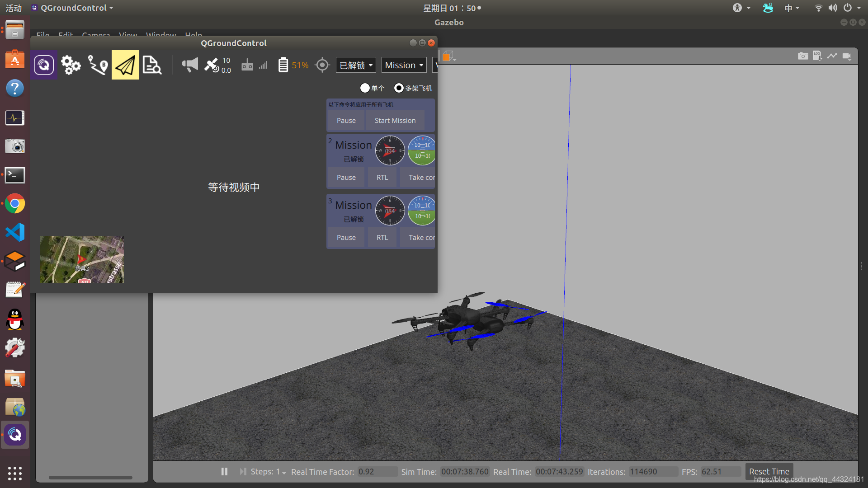Image resolution: width=868 pixels, height=488 pixels.
Task: Click the map thumbnail in bottom-left
Action: (x=82, y=259)
